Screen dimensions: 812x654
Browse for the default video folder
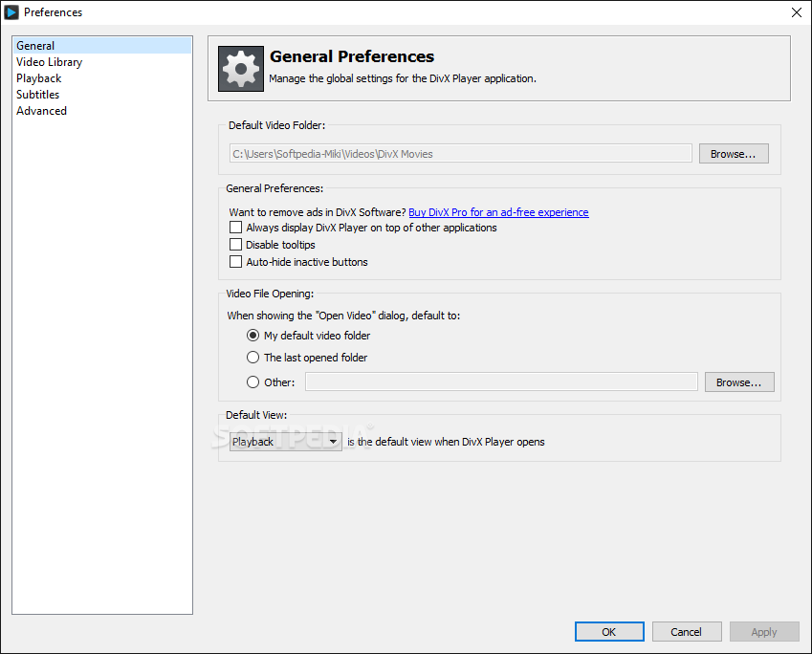[734, 154]
